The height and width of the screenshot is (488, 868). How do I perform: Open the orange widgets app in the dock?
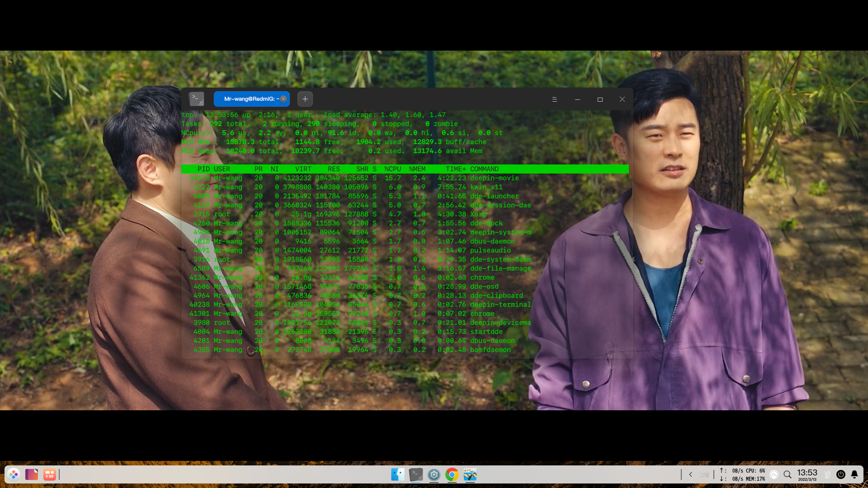(x=49, y=475)
